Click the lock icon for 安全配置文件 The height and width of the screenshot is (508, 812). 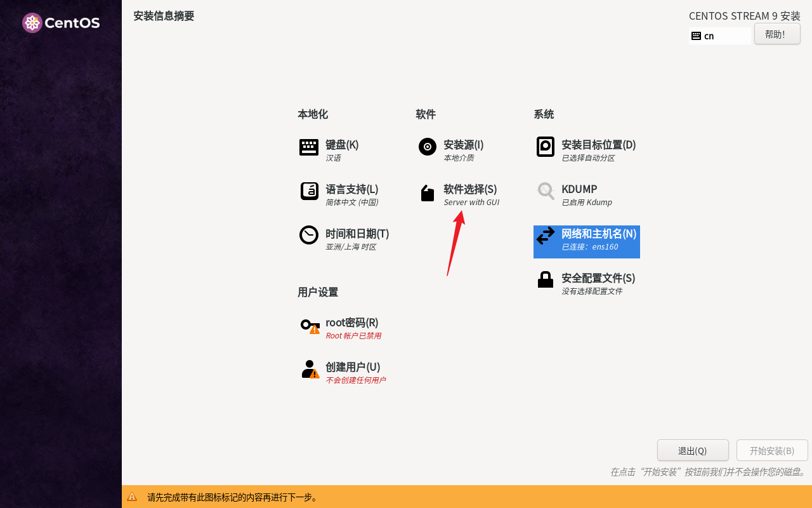[545, 280]
